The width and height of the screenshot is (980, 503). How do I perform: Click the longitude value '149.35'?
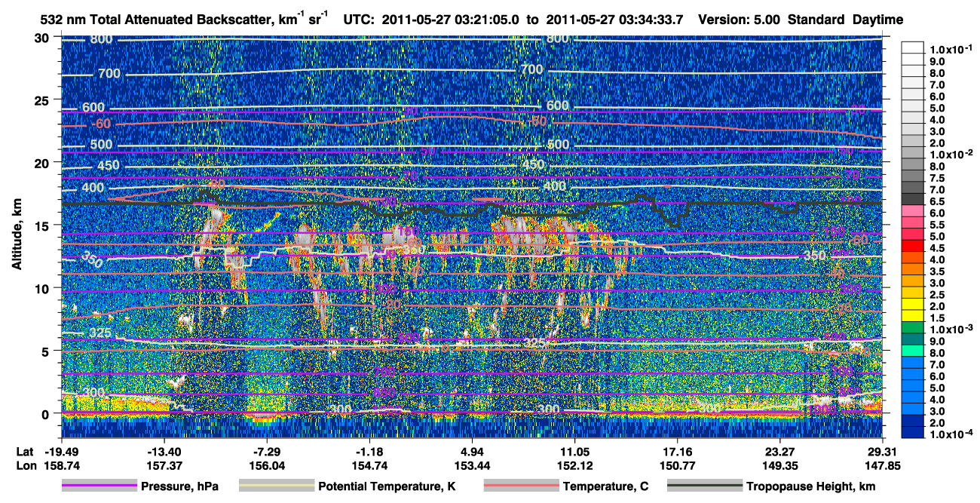click(x=780, y=466)
